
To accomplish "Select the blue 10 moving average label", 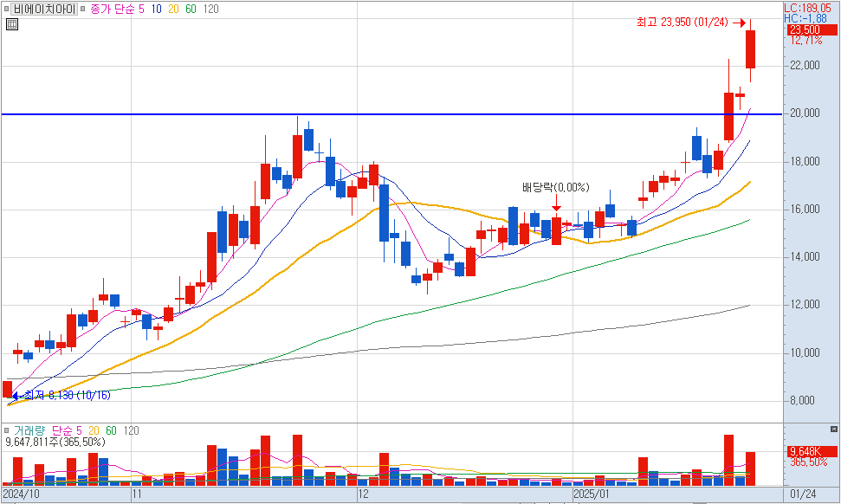I will (x=157, y=10).
